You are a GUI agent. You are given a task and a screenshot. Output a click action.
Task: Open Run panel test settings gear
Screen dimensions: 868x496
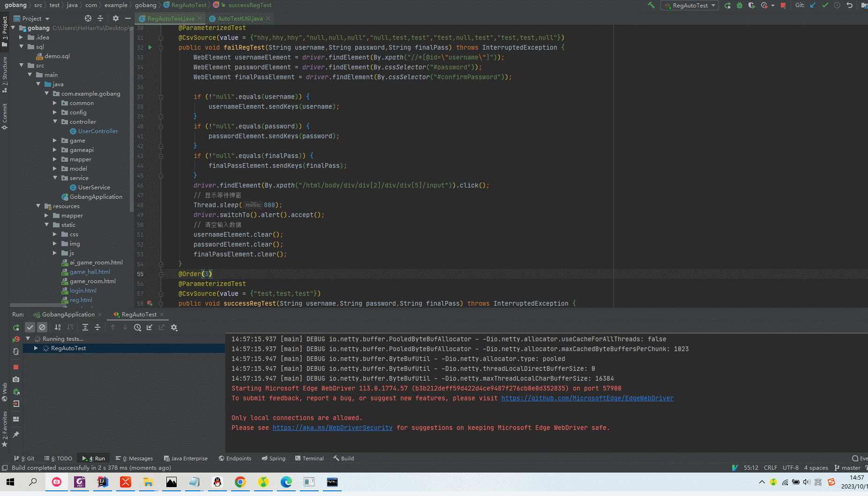(x=174, y=327)
